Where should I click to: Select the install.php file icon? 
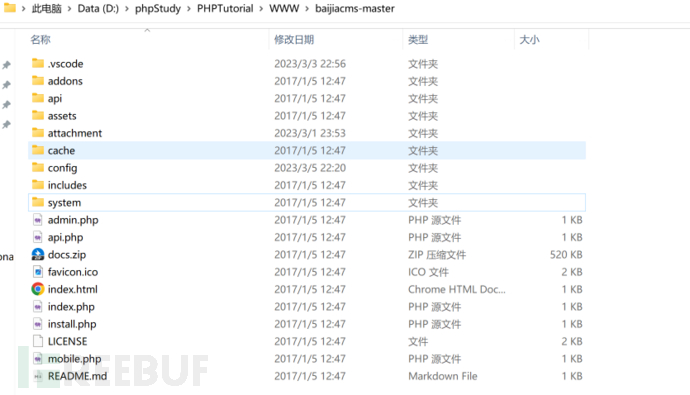pyautogui.click(x=38, y=324)
